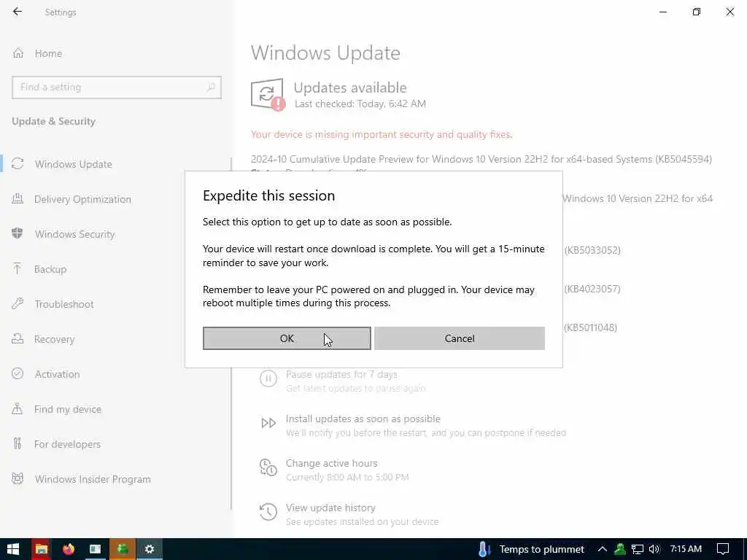Open View update history
747x560 pixels.
(x=330, y=507)
